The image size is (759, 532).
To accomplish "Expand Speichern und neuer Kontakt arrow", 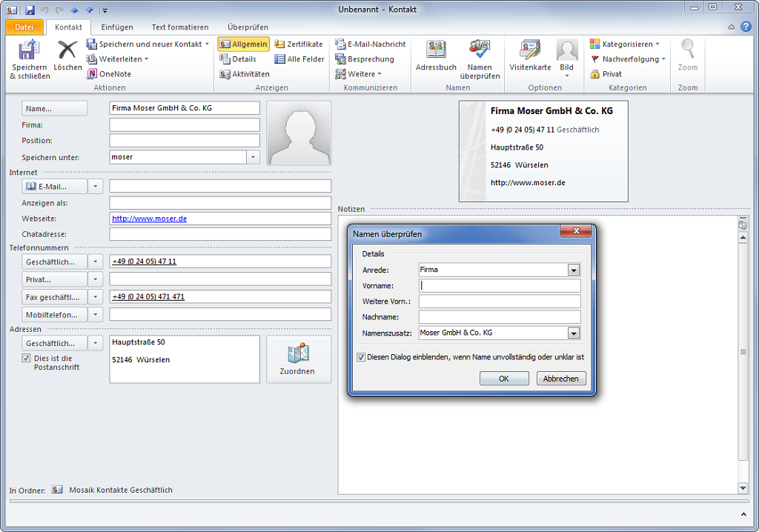I will (x=208, y=44).
